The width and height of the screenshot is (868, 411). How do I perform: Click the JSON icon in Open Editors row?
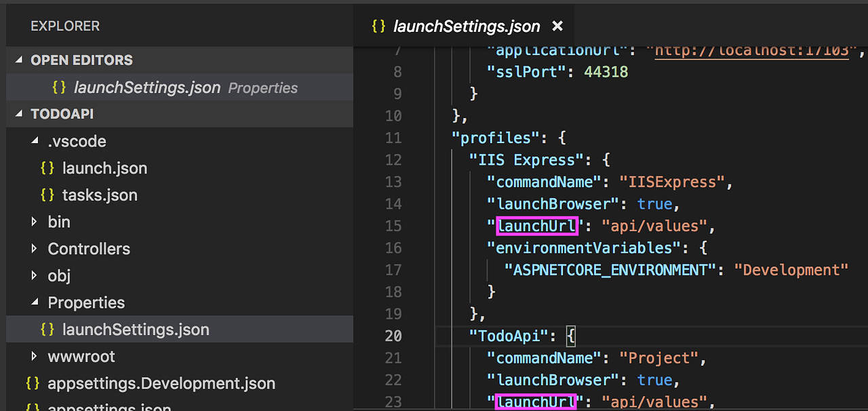point(59,87)
